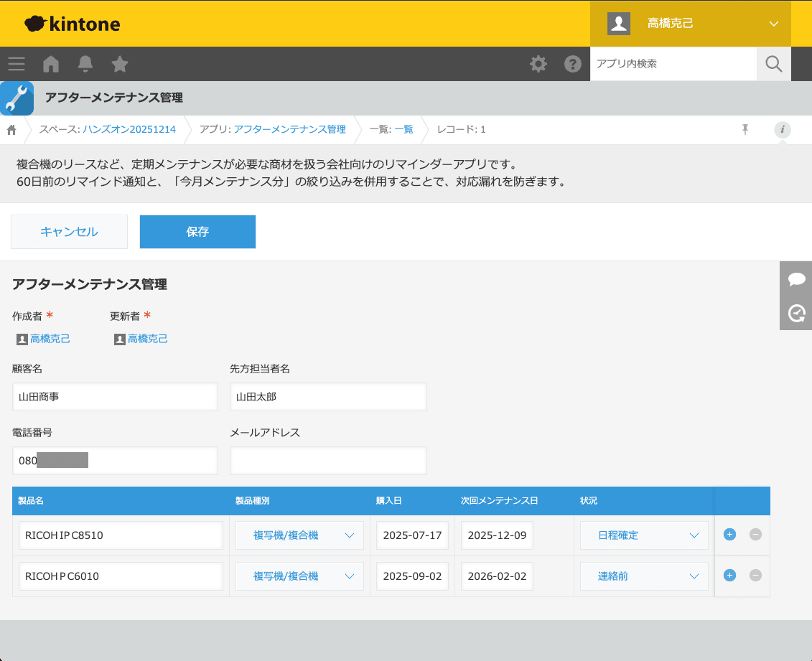Screen dimensions: 812x661
Task: Select the 一覧 breadcrumb entry
Action: point(404,130)
